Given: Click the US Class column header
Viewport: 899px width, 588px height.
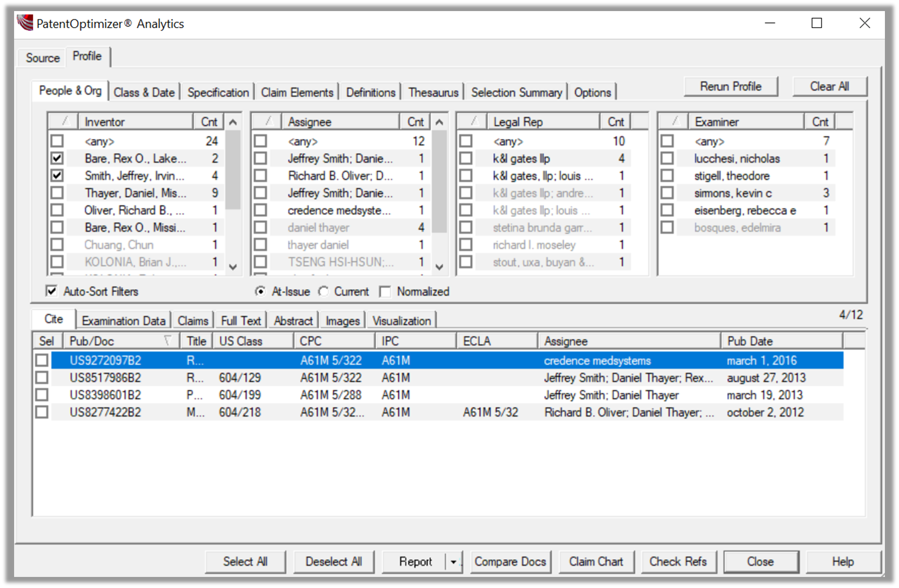Looking at the screenshot, I should click(x=253, y=341).
